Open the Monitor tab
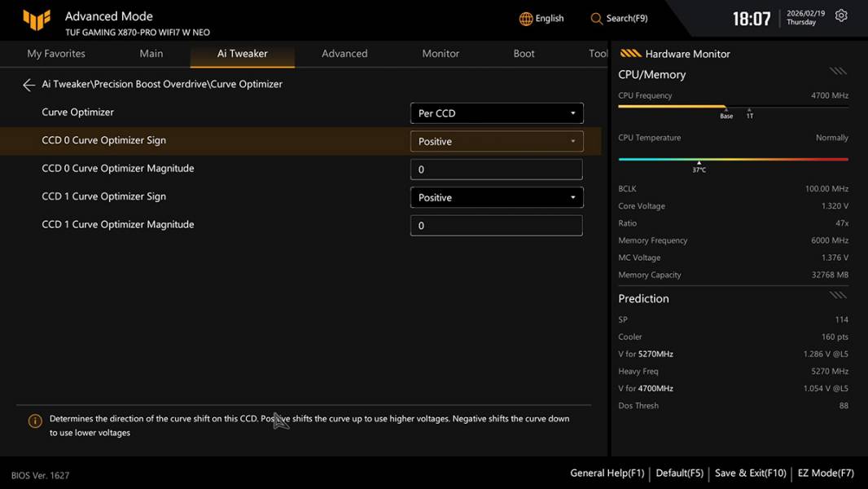This screenshot has width=868, height=489. pyautogui.click(x=441, y=54)
